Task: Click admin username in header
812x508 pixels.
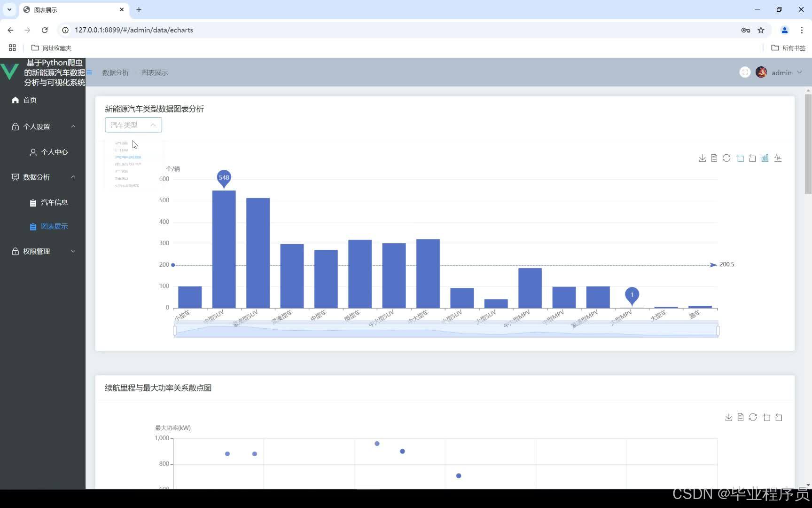Action: [781, 72]
